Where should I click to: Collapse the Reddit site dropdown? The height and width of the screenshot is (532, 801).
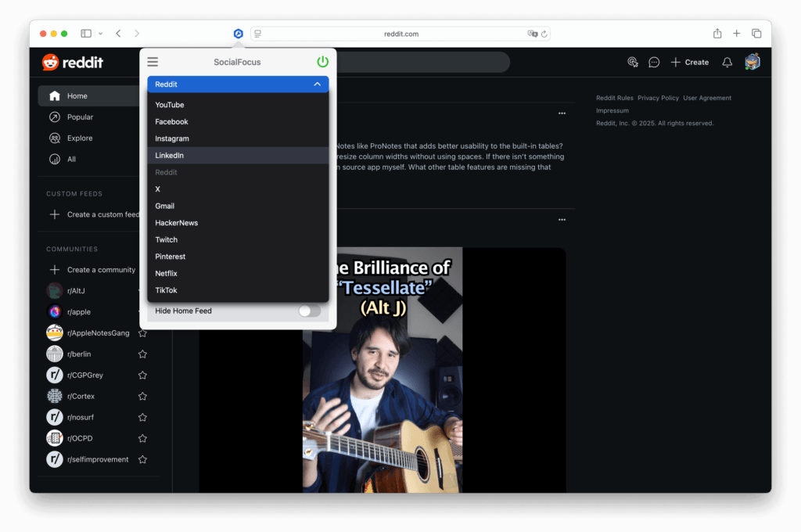(x=238, y=84)
